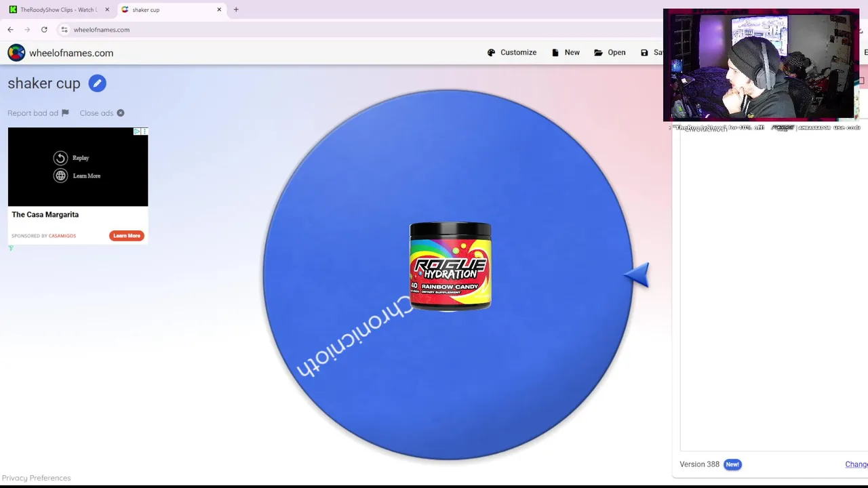Go back in browser history

coord(10,30)
